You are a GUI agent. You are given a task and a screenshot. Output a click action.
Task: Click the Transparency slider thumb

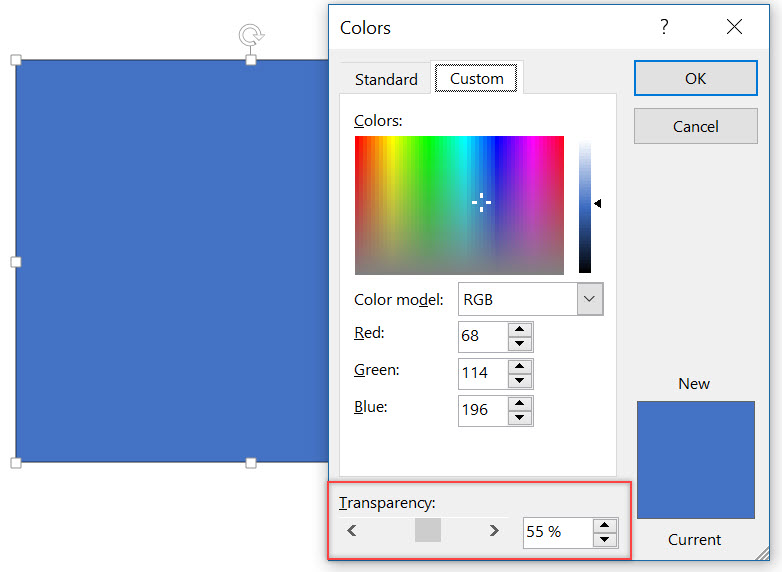428,530
